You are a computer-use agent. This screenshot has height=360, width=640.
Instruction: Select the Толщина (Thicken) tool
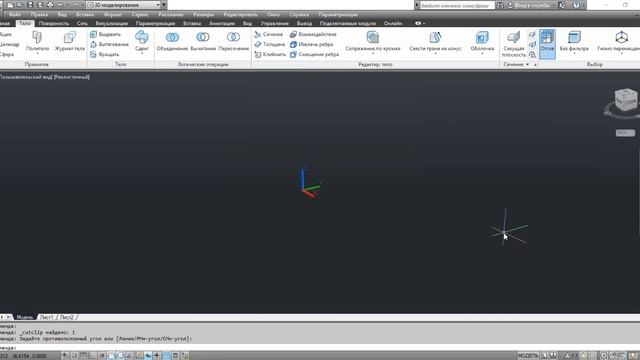click(x=269, y=44)
